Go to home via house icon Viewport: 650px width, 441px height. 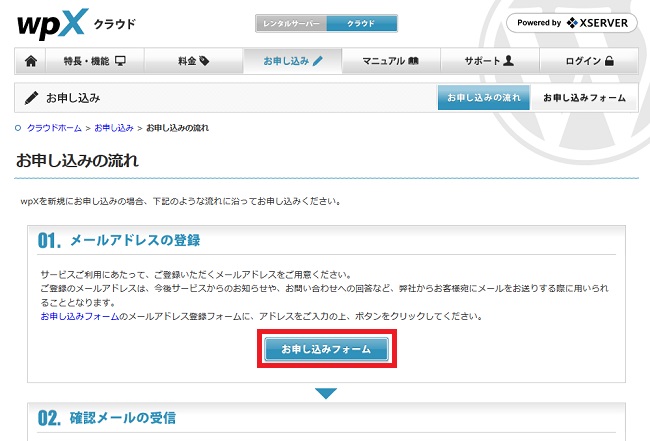click(x=31, y=61)
